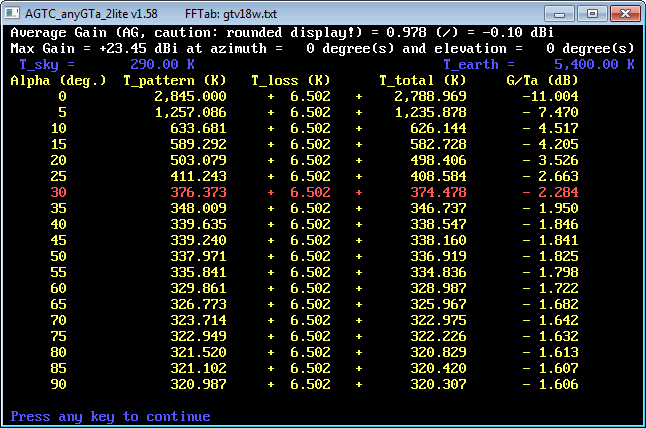Click the red highlighted alpha value '30'
Viewport: 646px width, 428px height.
59,192
